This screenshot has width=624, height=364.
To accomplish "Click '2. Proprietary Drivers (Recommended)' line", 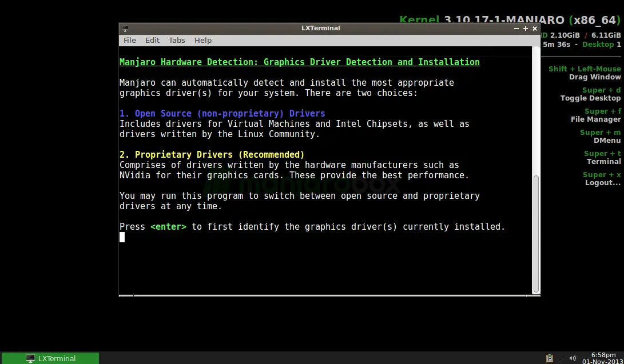I will pyautogui.click(x=212, y=155).
